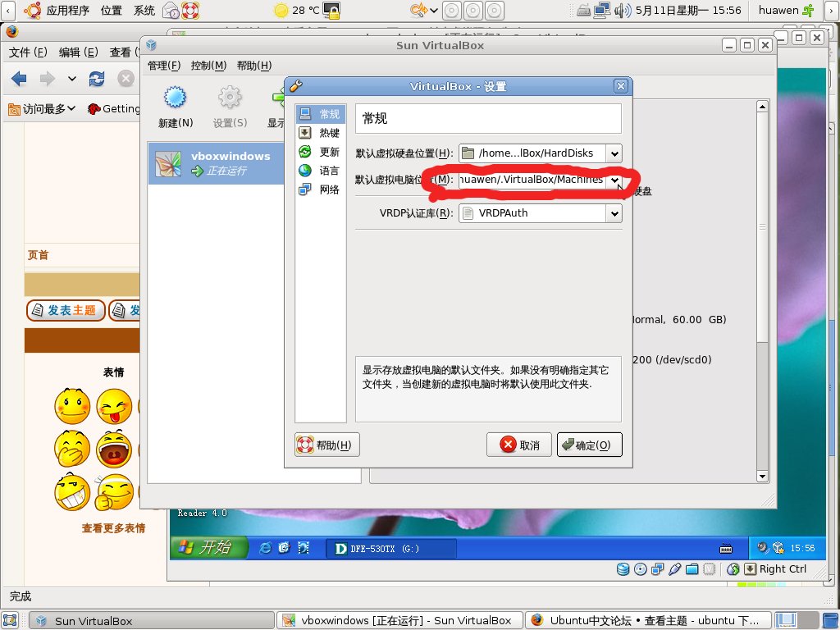
Task: Insert the hand-over-mouth giggling emoticon
Action: (72, 449)
